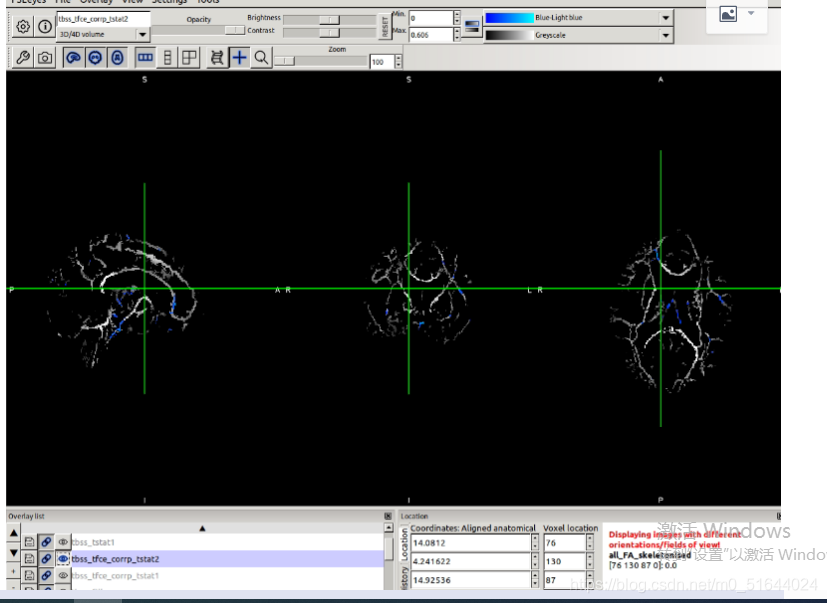Image resolution: width=827 pixels, height=603 pixels.
Task: Switch to the History tab
Action: click(x=405, y=577)
